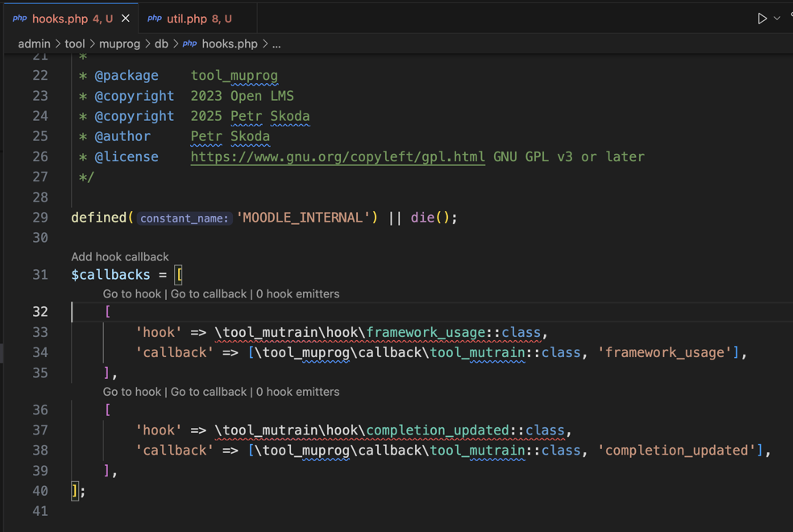Click line number 31 in the gutter
Viewport: 793px width, 532px height.
pyautogui.click(x=40, y=275)
